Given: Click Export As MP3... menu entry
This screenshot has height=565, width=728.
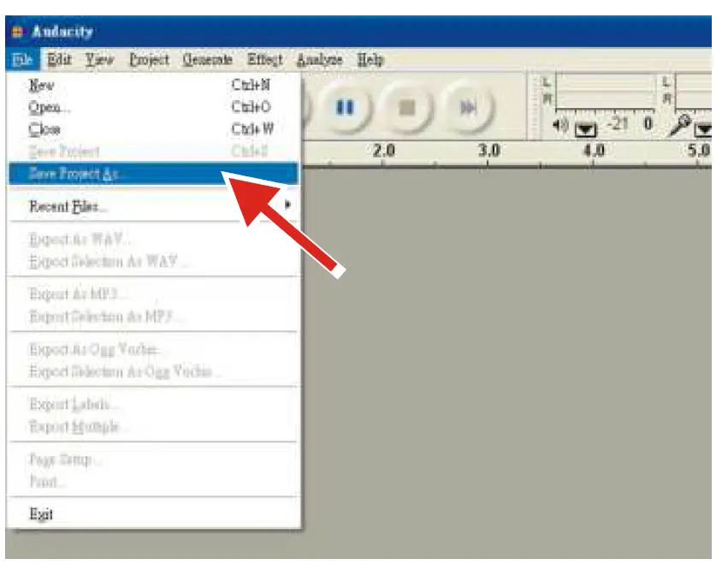Looking at the screenshot, I should click(x=153, y=294).
